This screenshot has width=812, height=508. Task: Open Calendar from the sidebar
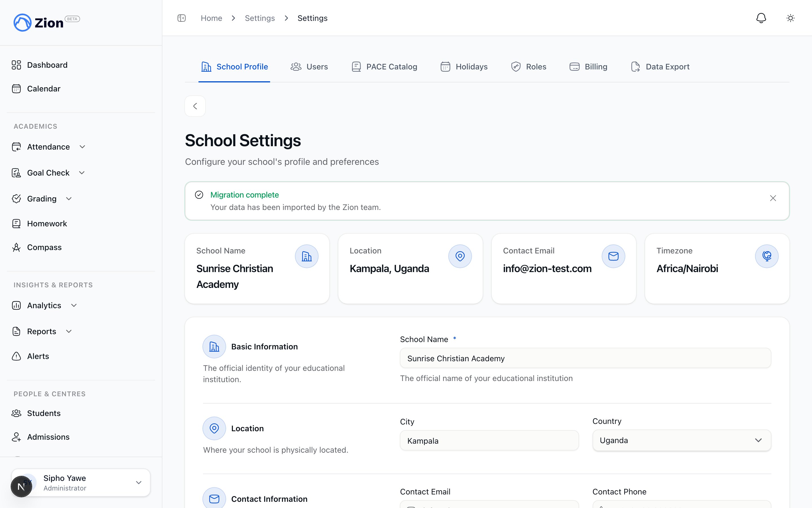pyautogui.click(x=36, y=89)
